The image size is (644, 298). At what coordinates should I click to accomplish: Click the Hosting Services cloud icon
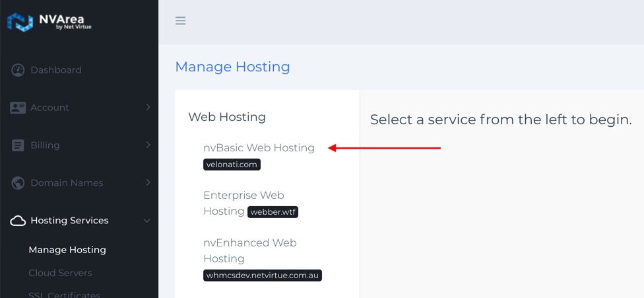pyautogui.click(x=18, y=221)
